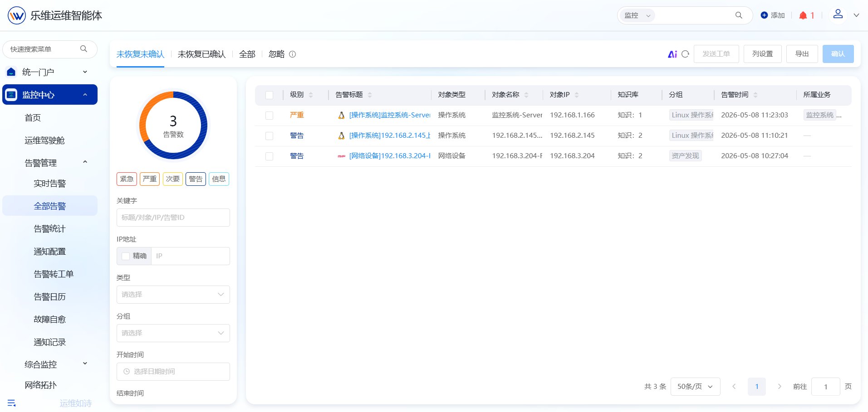Screen dimensions: 868x412
Task: Open the 监控 search scope dropdown
Action: (638, 15)
